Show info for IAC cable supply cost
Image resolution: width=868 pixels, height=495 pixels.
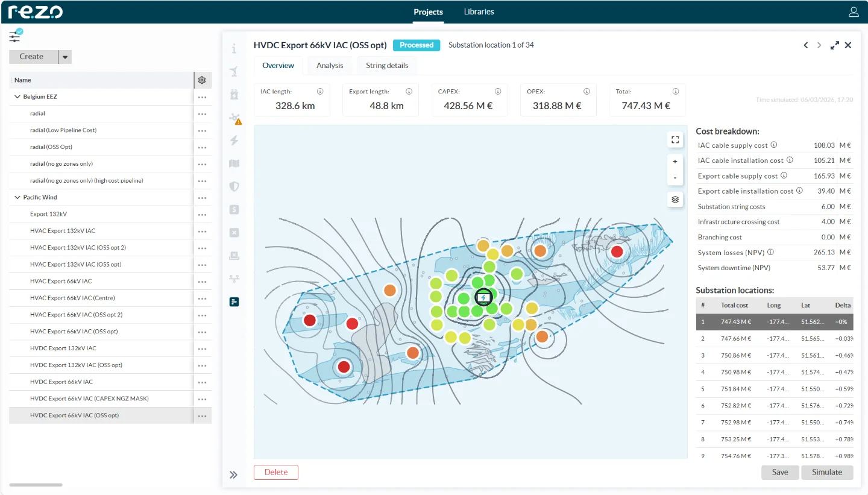774,145
